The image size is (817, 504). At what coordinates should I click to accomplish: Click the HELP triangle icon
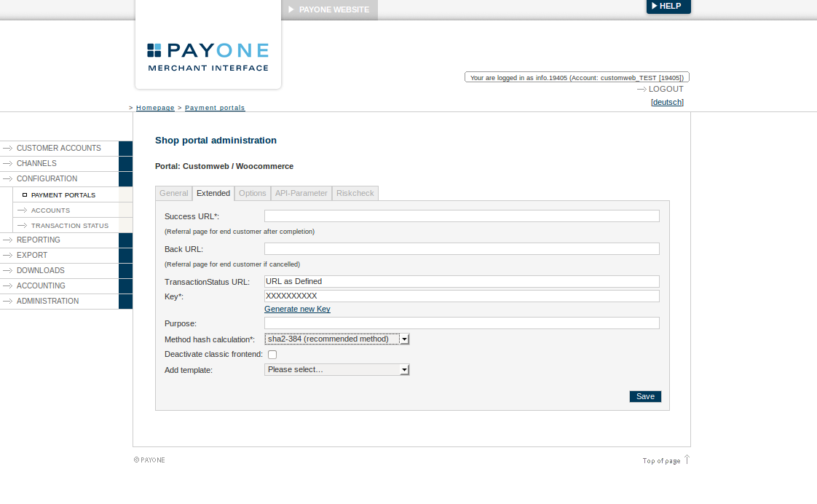point(655,6)
